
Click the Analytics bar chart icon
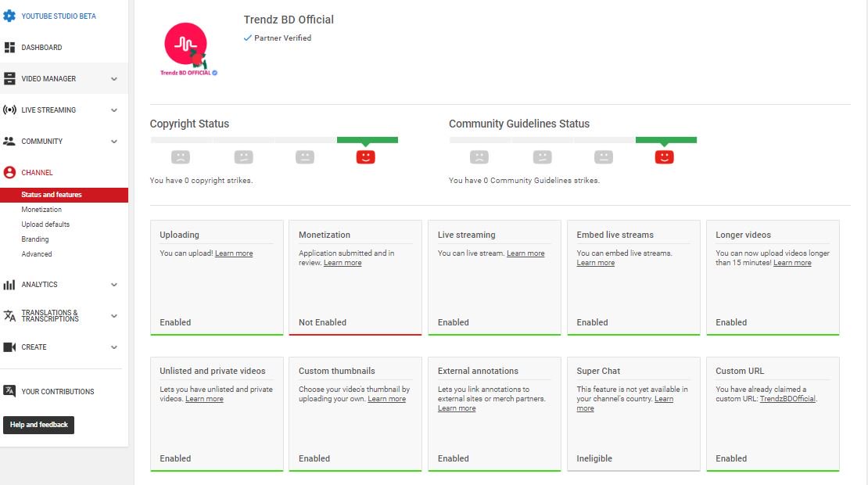click(9, 285)
